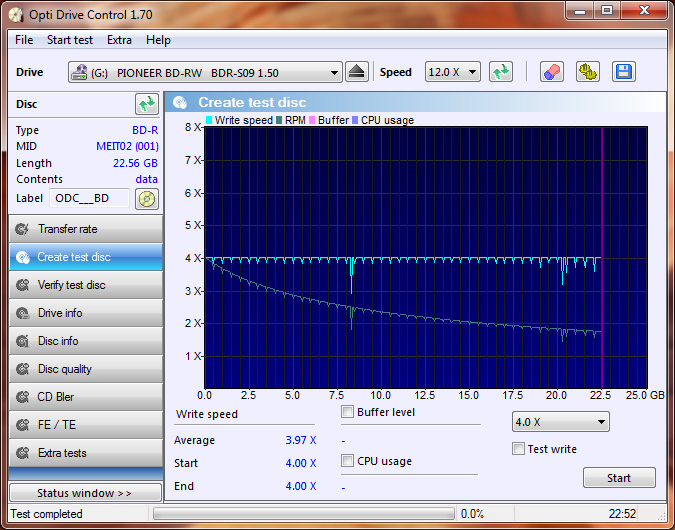The width and height of the screenshot is (675, 530).
Task: Click the yellow options gear icon
Action: pyautogui.click(x=588, y=72)
